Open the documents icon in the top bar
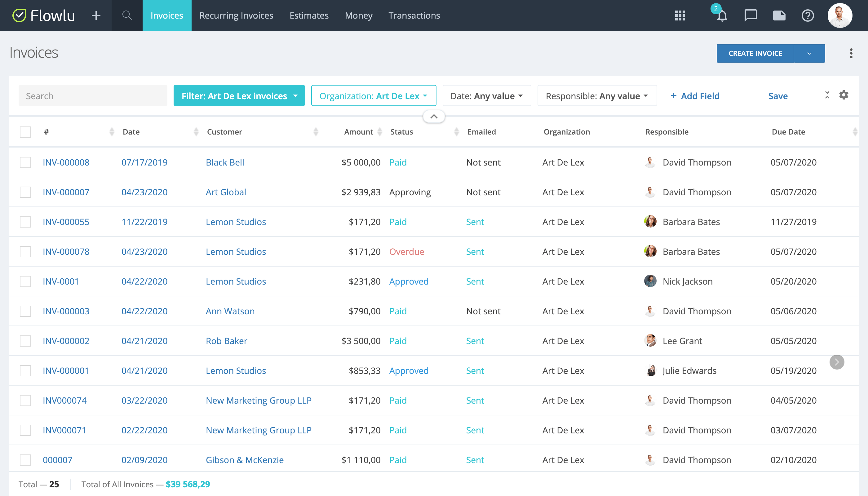 779,15
